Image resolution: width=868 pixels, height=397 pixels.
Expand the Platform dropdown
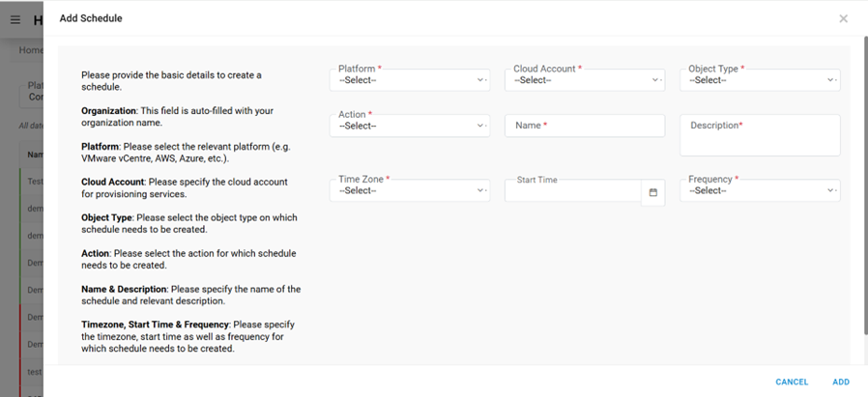[409, 80]
